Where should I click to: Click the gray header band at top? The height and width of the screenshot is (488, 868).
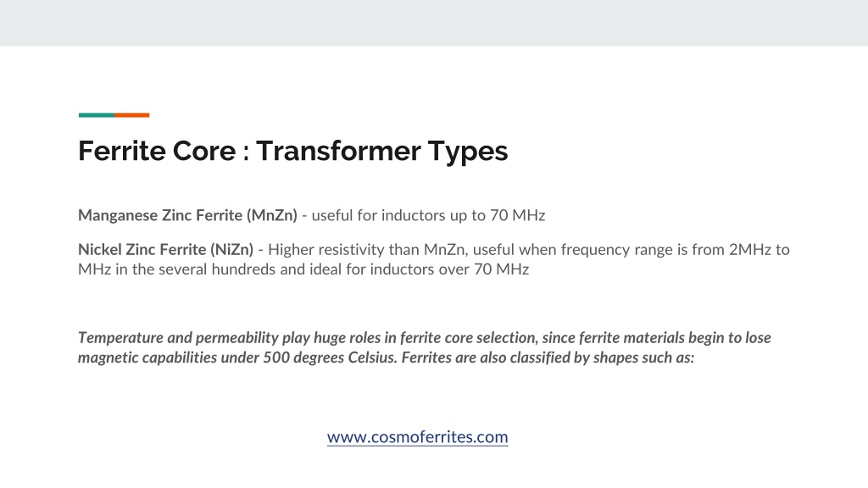[434, 23]
